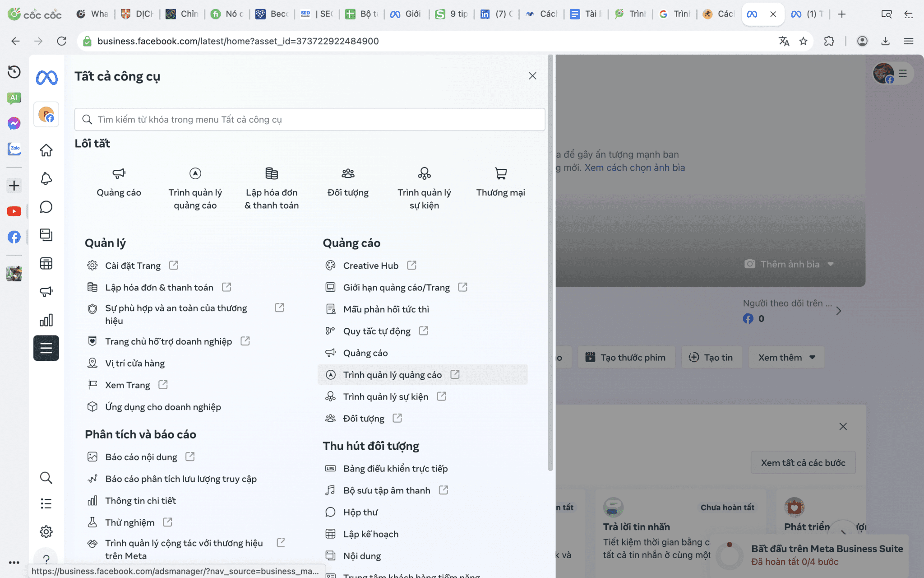The height and width of the screenshot is (578, 924).
Task: Open Báo cáo nội dung
Action: (141, 457)
